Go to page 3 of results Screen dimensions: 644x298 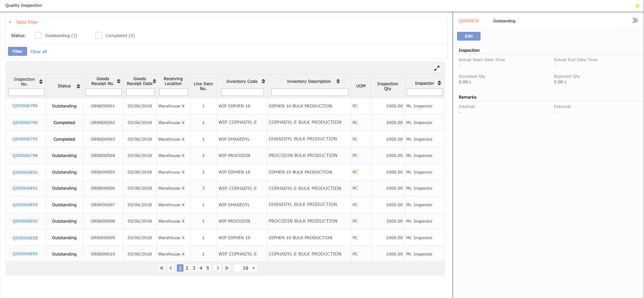[x=194, y=268]
